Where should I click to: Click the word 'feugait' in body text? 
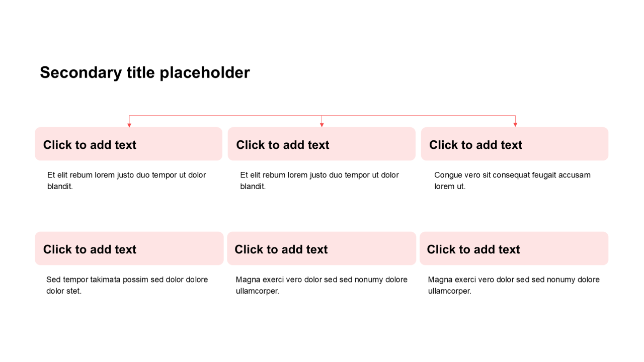[547, 175]
